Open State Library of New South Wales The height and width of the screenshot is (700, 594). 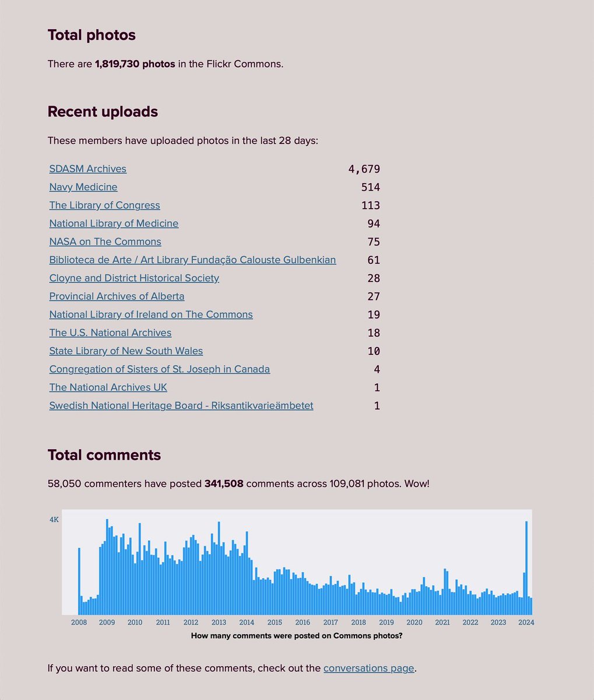[x=126, y=351]
